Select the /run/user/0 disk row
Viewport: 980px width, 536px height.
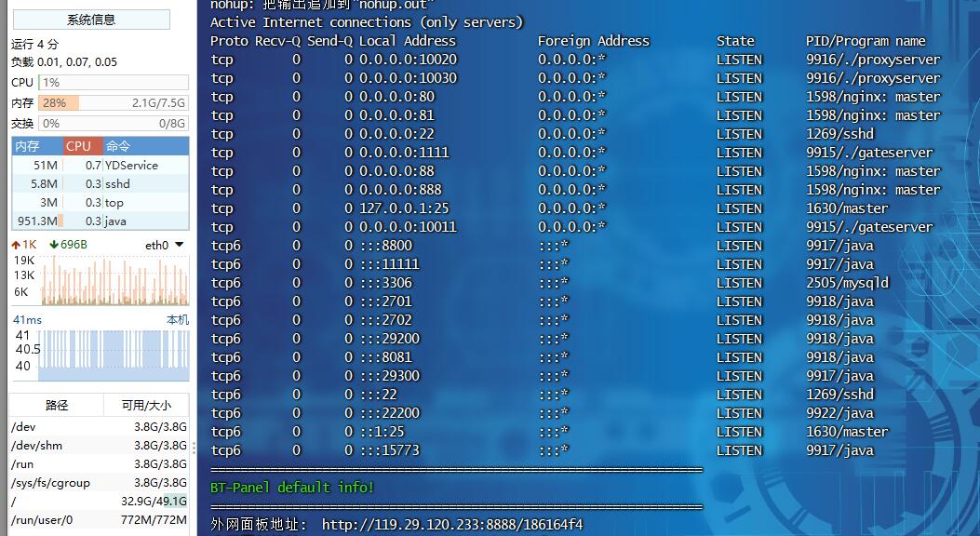99,520
